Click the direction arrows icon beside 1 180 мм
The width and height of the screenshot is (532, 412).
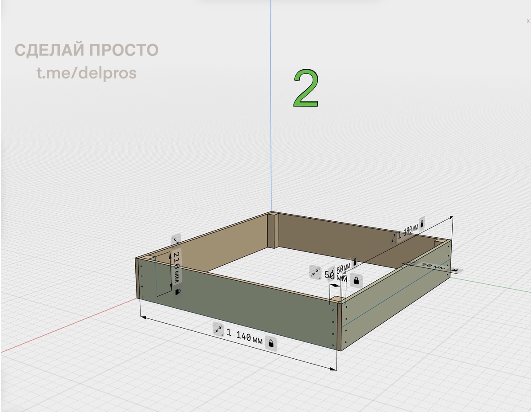[x=393, y=238]
